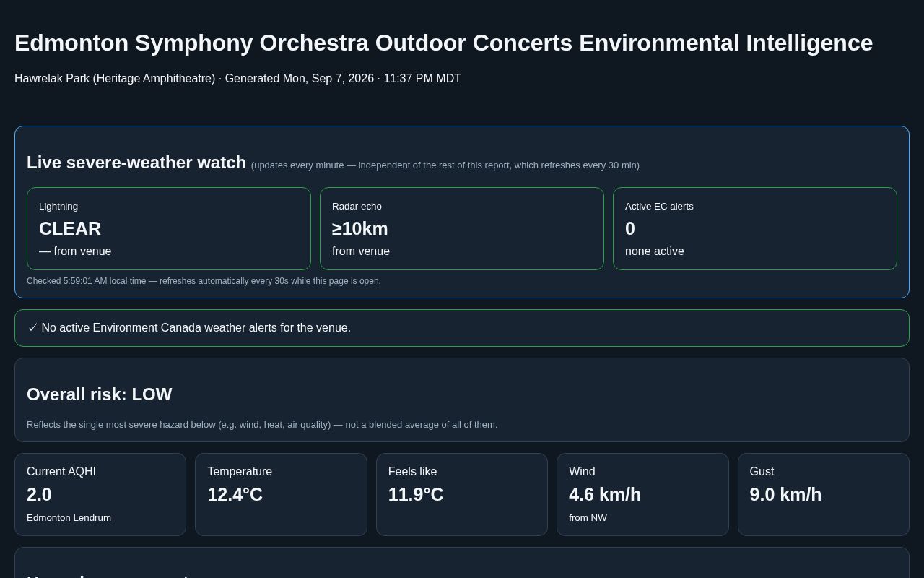The width and height of the screenshot is (924, 578).
Task: Click the 'Lightning' card label
Action: tap(58, 207)
